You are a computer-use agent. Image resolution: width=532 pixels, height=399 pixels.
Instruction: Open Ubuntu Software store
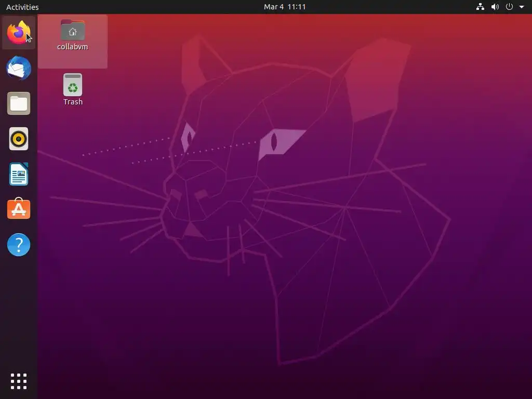click(x=19, y=209)
